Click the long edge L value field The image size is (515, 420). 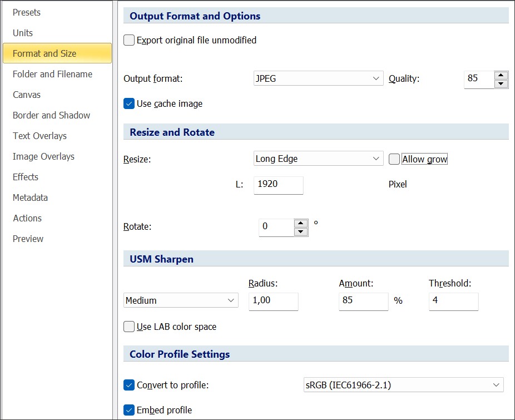[x=278, y=185]
